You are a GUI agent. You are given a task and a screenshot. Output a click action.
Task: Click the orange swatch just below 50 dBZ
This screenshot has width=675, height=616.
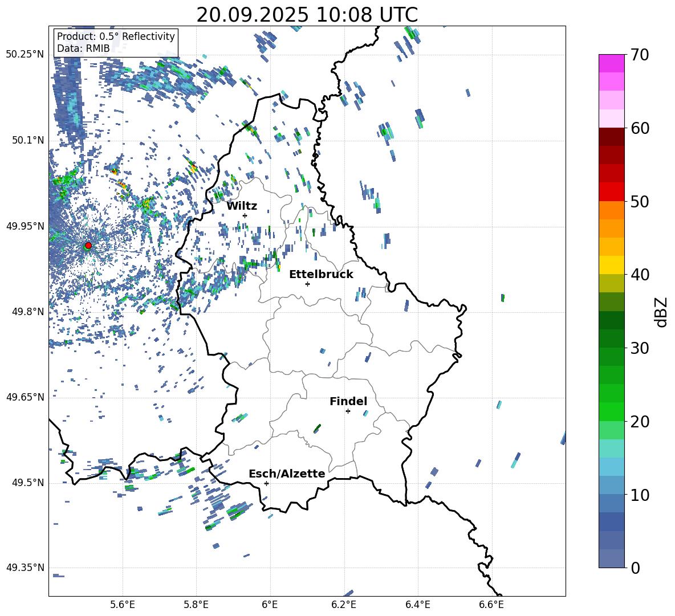(x=612, y=210)
